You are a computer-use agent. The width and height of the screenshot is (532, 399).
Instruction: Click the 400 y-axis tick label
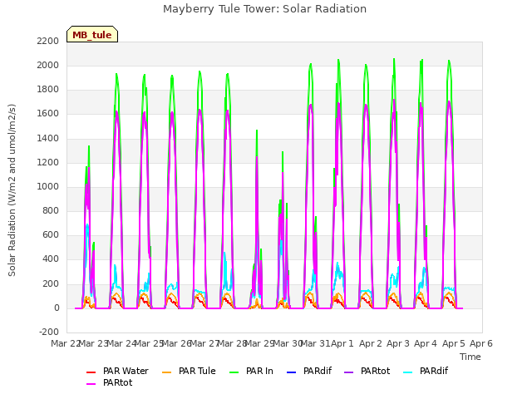pos(51,259)
